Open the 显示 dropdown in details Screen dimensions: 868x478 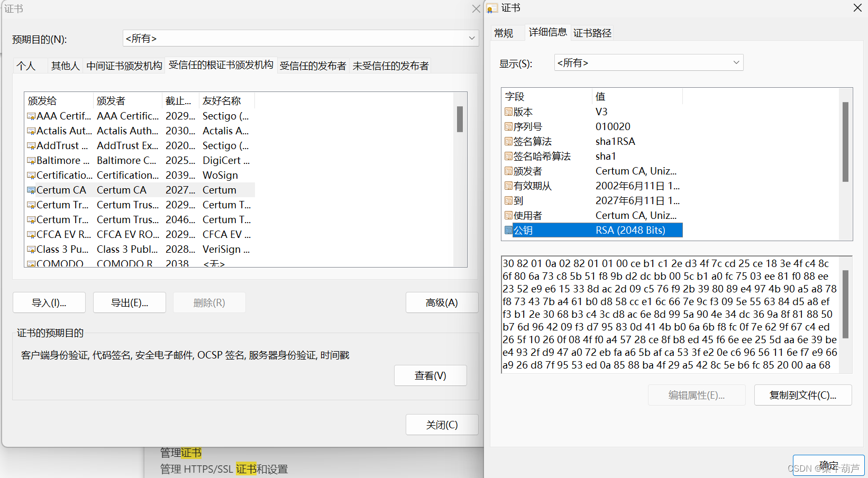(x=648, y=62)
